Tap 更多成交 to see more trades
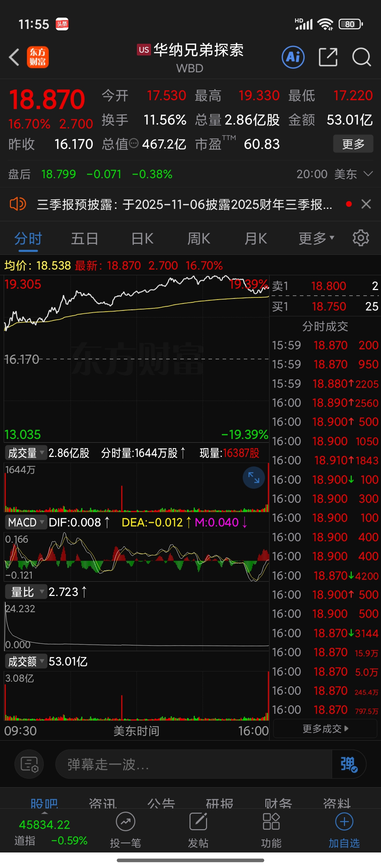This screenshot has height=868, width=381. (325, 729)
